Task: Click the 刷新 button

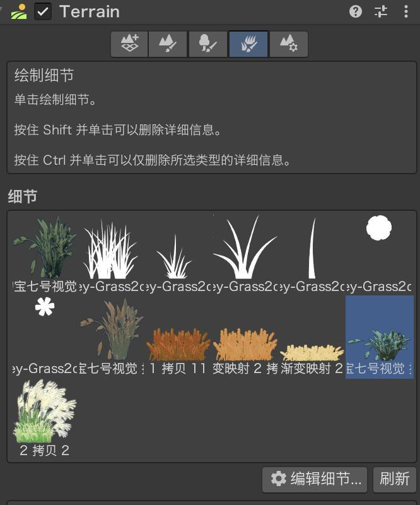Action: [x=394, y=479]
